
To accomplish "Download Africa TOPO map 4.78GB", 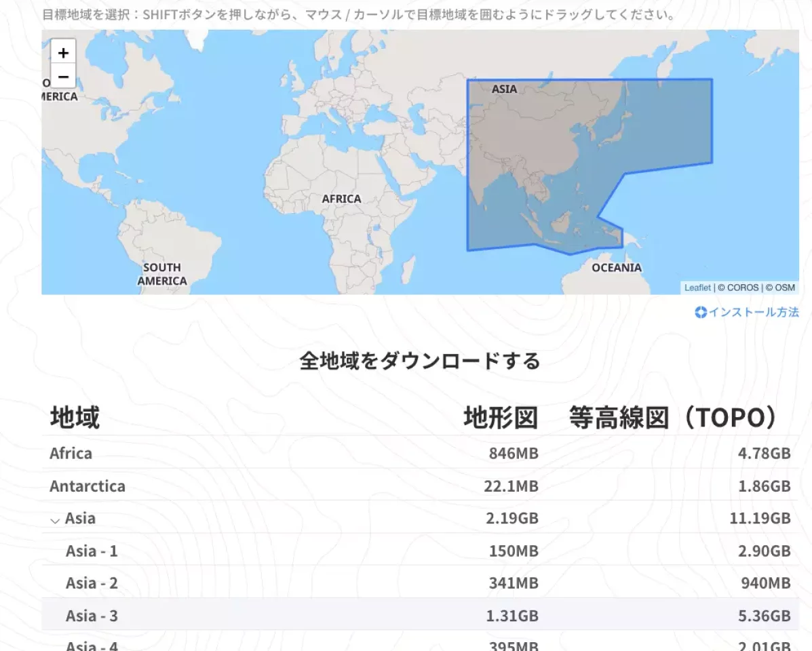I will pyautogui.click(x=764, y=453).
